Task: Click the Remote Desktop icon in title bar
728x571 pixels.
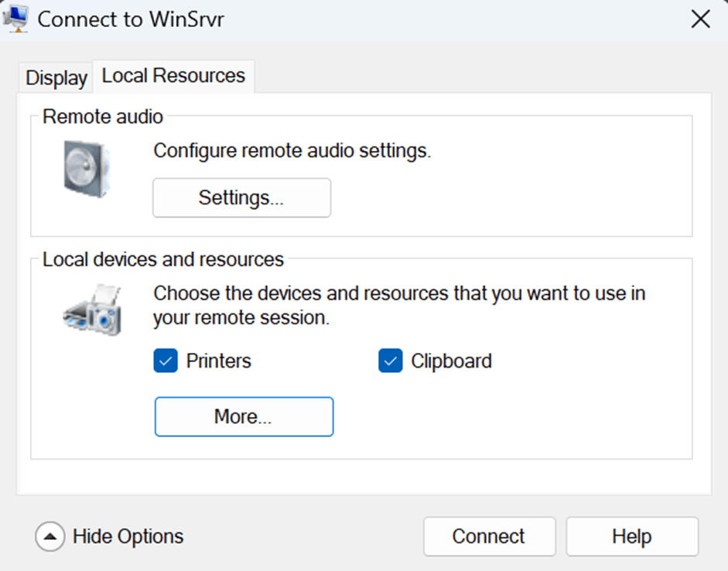Action: click(15, 19)
